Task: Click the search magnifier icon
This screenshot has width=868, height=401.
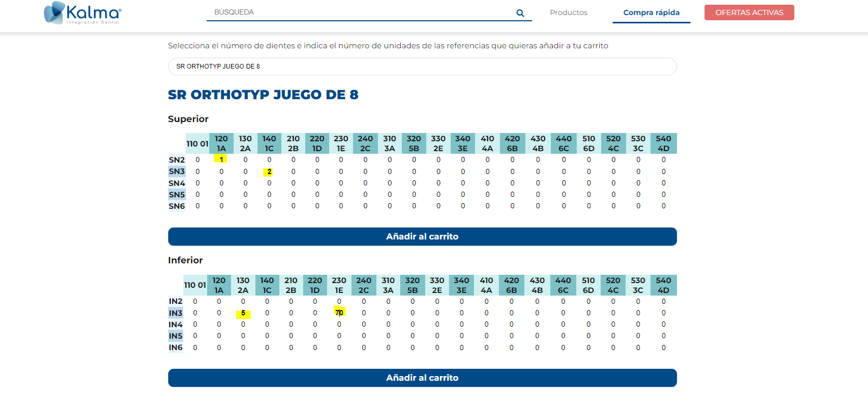Action: [x=520, y=13]
